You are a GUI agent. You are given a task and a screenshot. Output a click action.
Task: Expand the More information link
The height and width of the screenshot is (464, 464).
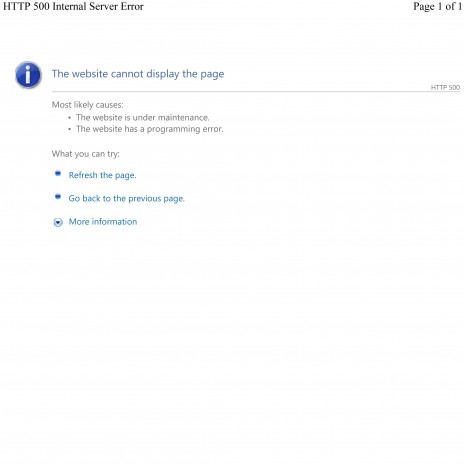[103, 222]
